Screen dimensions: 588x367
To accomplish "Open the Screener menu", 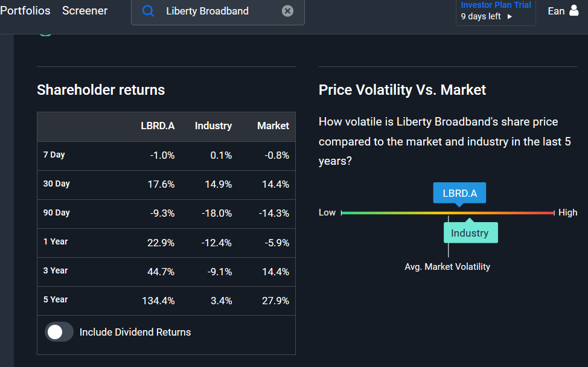I will tap(85, 10).
